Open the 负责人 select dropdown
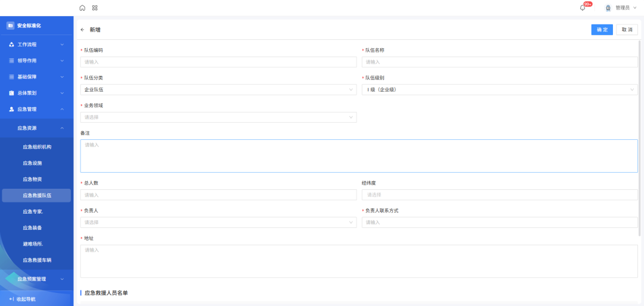Image resolution: width=644 pixels, height=306 pixels. coord(218,223)
